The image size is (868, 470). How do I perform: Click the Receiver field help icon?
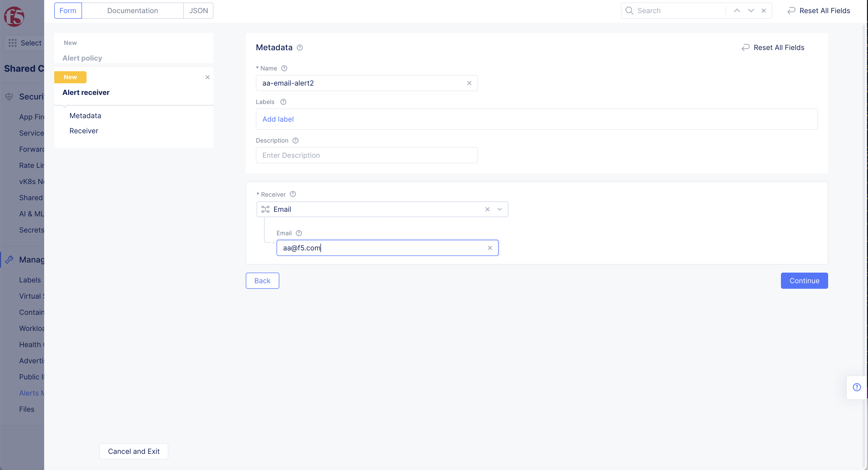click(292, 194)
